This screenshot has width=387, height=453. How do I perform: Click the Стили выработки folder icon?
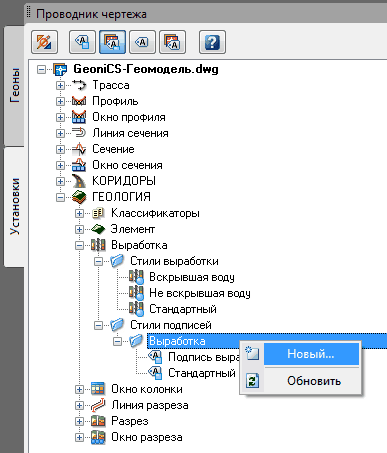(x=117, y=260)
